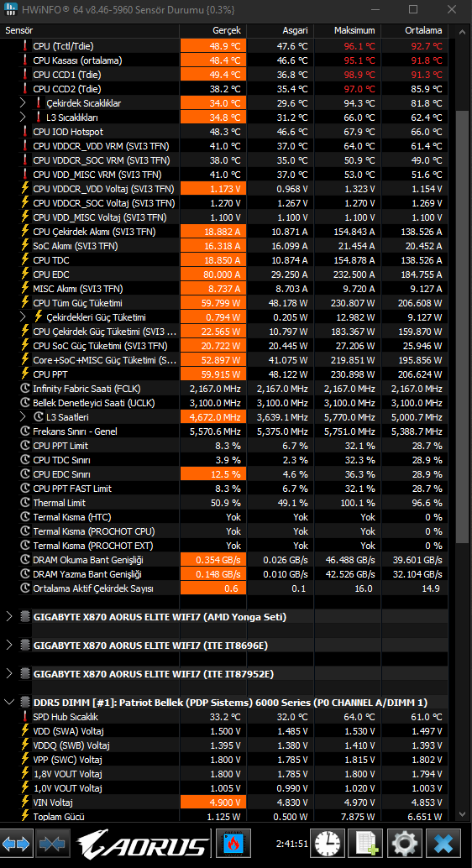Collapse the DDR5 DIMM [#1] Patriot group
The image size is (472, 868).
(x=9, y=702)
